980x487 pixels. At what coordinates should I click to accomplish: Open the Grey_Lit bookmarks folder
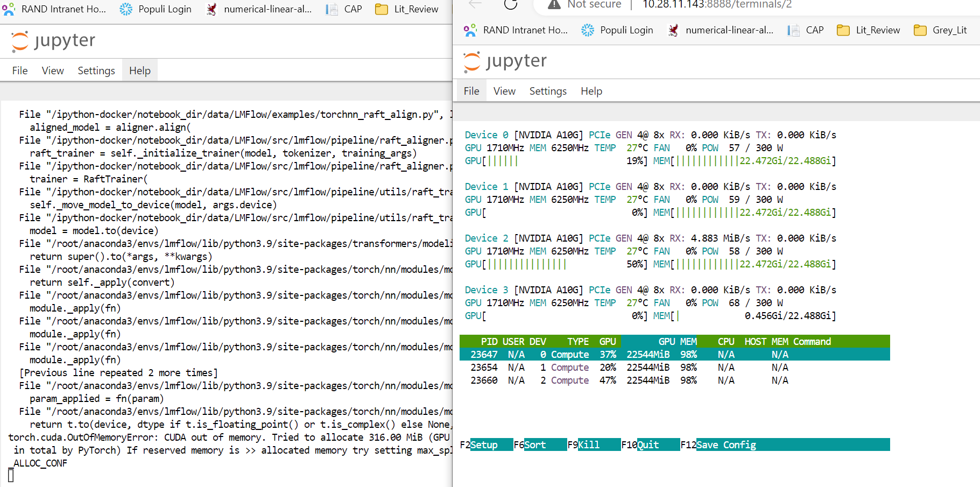(940, 30)
